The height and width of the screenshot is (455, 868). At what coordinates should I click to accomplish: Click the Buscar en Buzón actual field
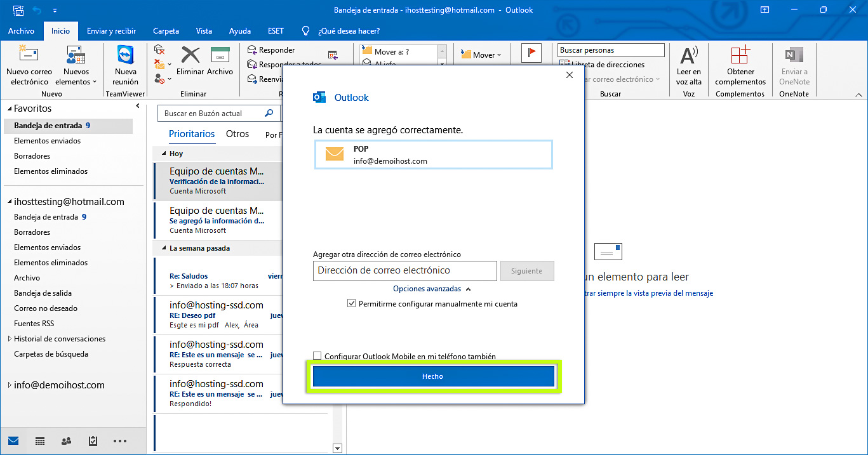210,114
